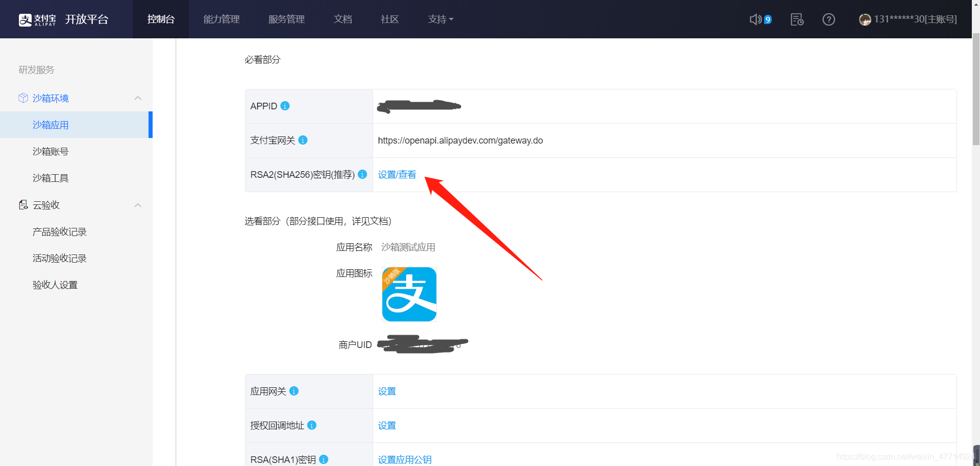Open the 服务管理 menu
This screenshot has height=466, width=980.
point(286,19)
